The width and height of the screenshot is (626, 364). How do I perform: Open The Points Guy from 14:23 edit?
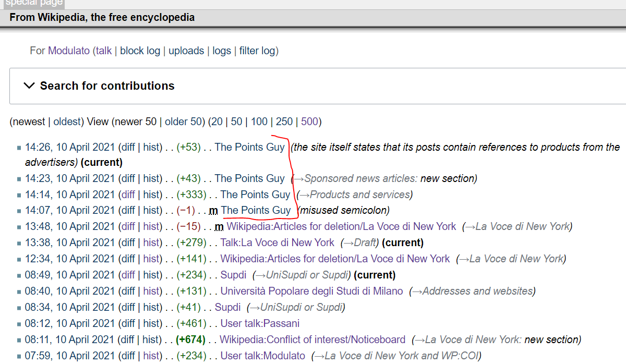pyautogui.click(x=250, y=178)
